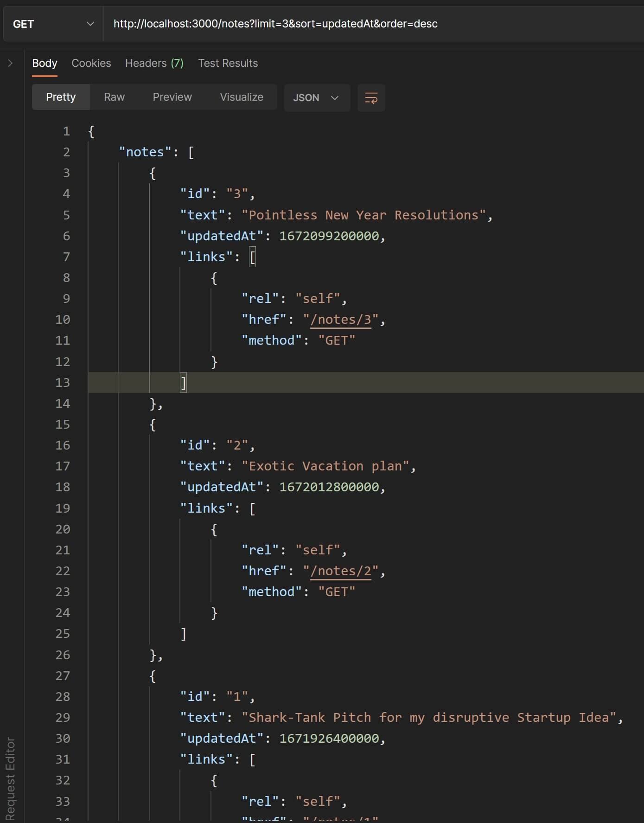Open the Request Editor vertical label
Screen dimensions: 644x823
(10, 779)
